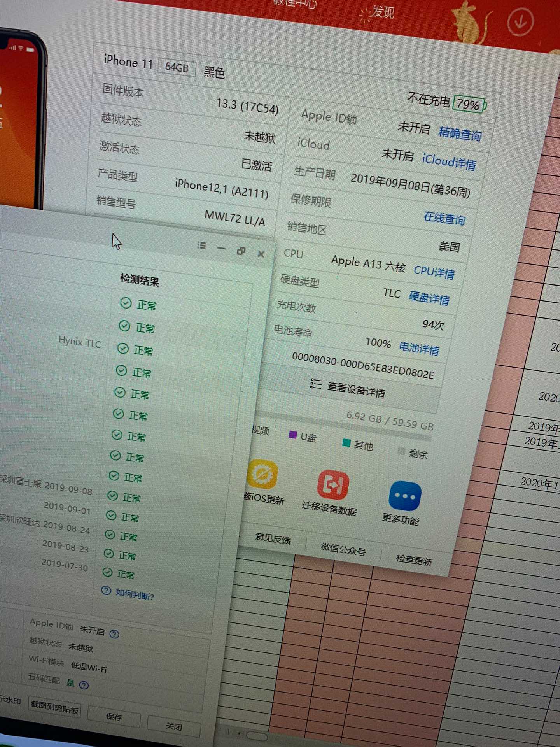Viewport: 560px width, 747px height.
Task: Select the firmware value 13.3 (17C54)
Action: click(248, 107)
